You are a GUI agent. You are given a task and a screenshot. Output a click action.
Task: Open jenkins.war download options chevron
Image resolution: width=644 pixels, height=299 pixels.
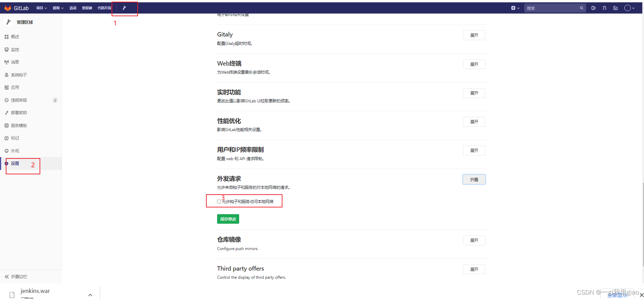(90, 295)
